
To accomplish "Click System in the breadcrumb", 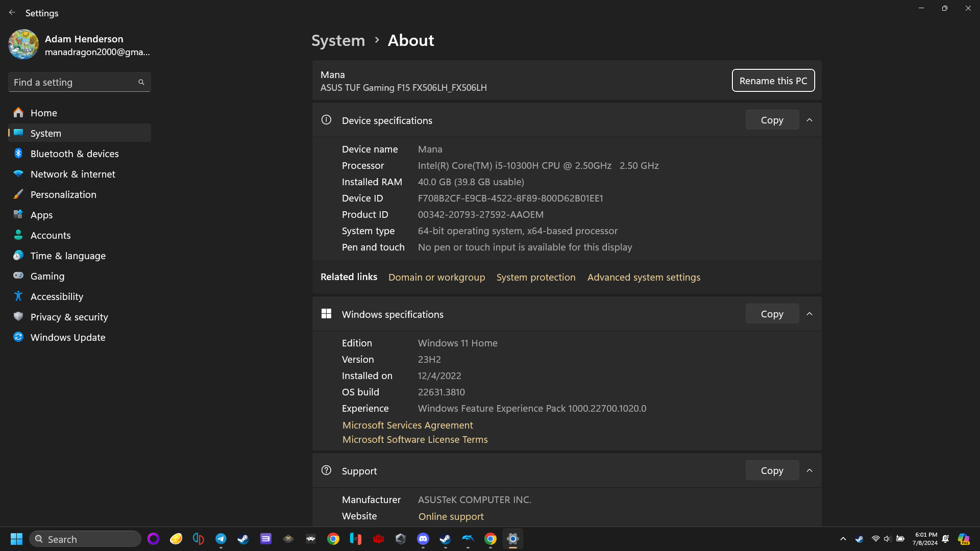I will 338,40.
